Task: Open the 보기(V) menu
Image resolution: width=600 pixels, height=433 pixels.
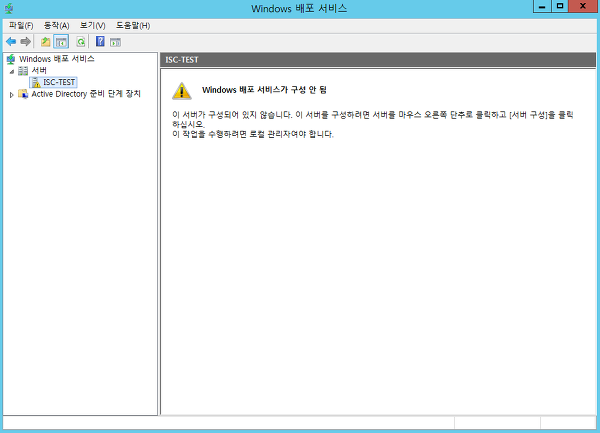Action: pos(93,26)
